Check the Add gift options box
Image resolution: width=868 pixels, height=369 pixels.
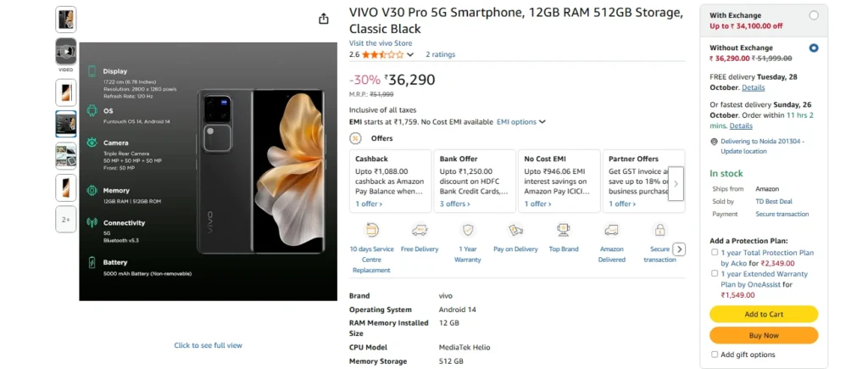pos(715,355)
